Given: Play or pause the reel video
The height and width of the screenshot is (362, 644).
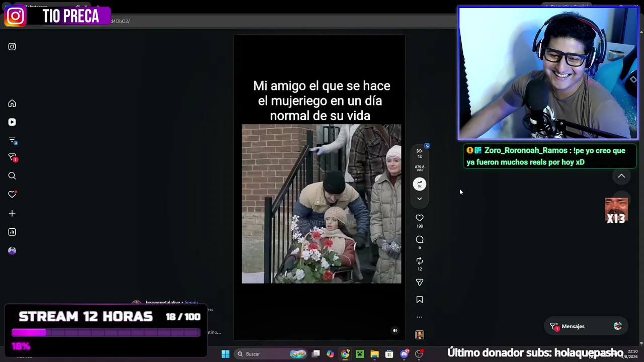Looking at the screenshot, I should pos(321,204).
